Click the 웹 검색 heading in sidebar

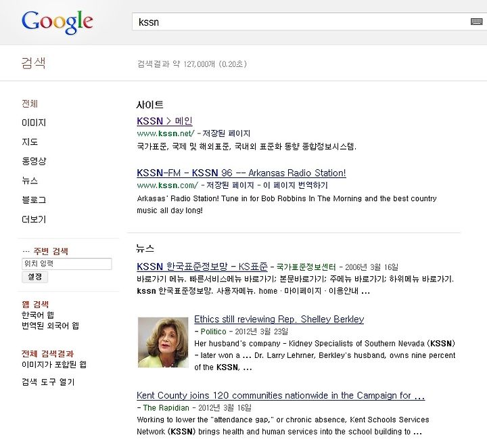pyautogui.click(x=35, y=304)
